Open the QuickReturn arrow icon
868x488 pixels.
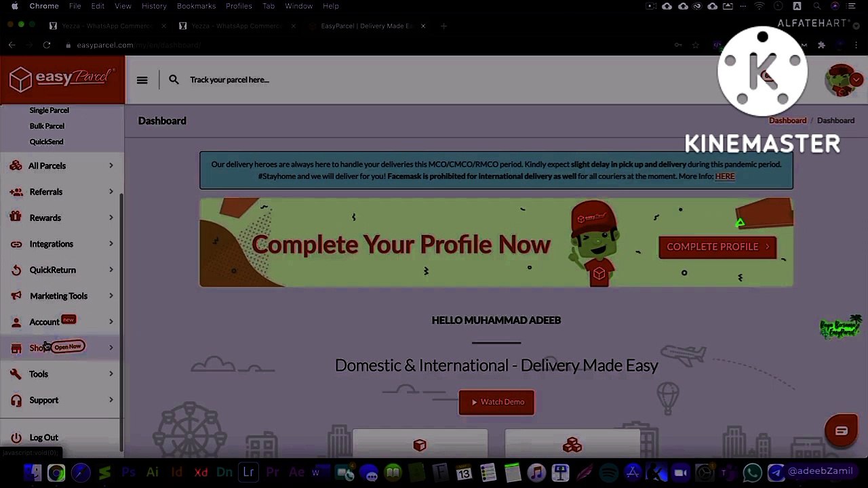(16, 270)
